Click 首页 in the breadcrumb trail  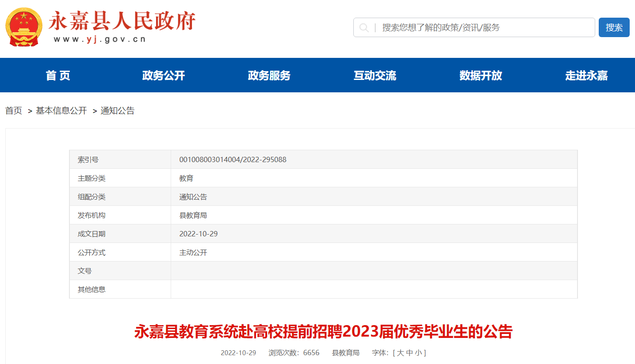click(14, 111)
